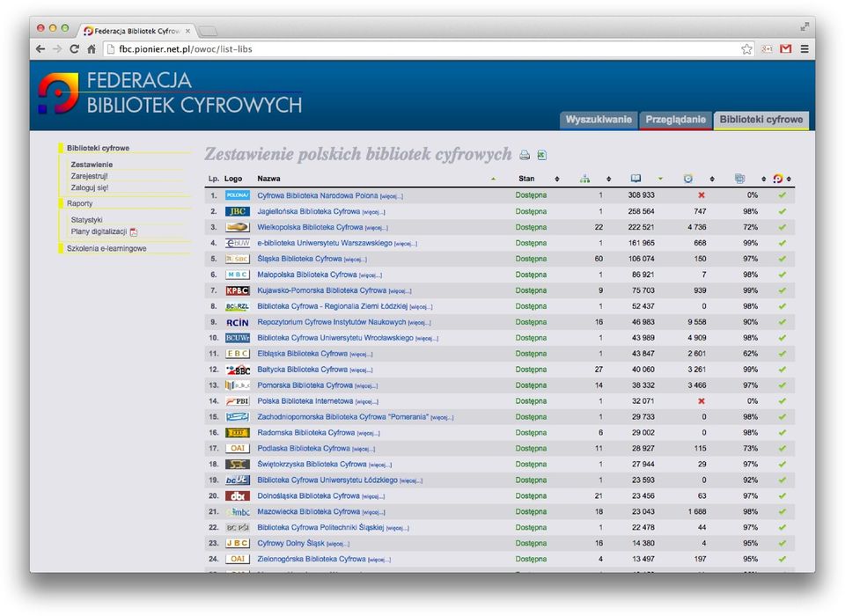845x616 pixels.
Task: Click the JBC logo in row 2
Action: click(x=237, y=211)
